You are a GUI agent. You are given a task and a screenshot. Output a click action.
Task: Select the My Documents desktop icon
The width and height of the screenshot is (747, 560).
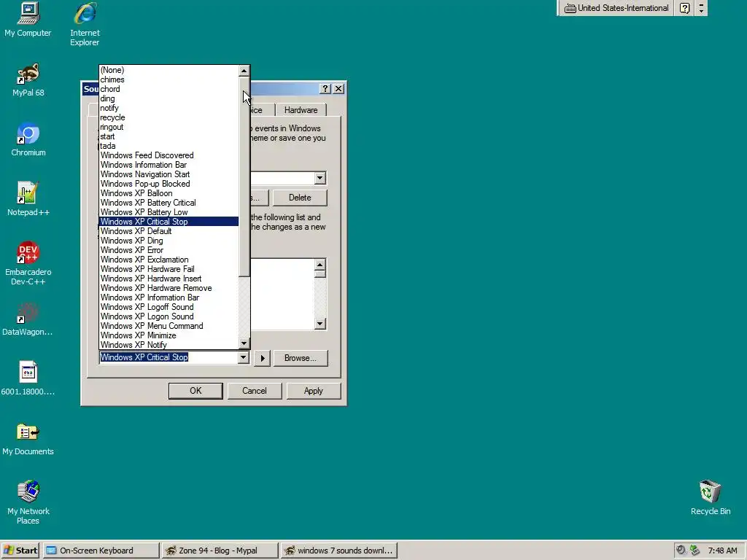coord(28,438)
